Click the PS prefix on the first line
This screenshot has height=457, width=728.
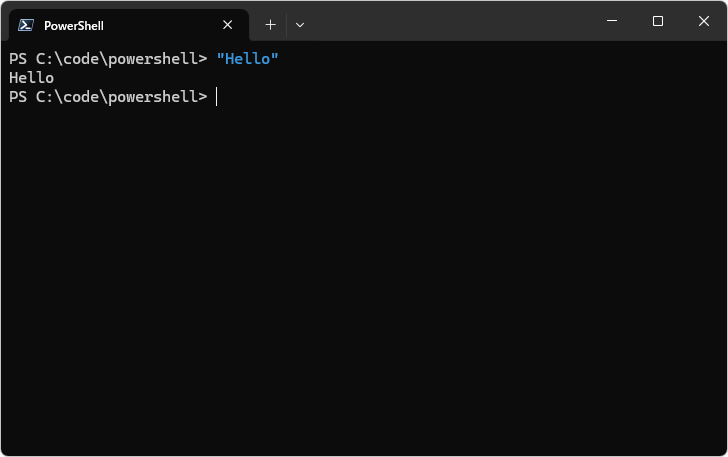tap(17, 59)
